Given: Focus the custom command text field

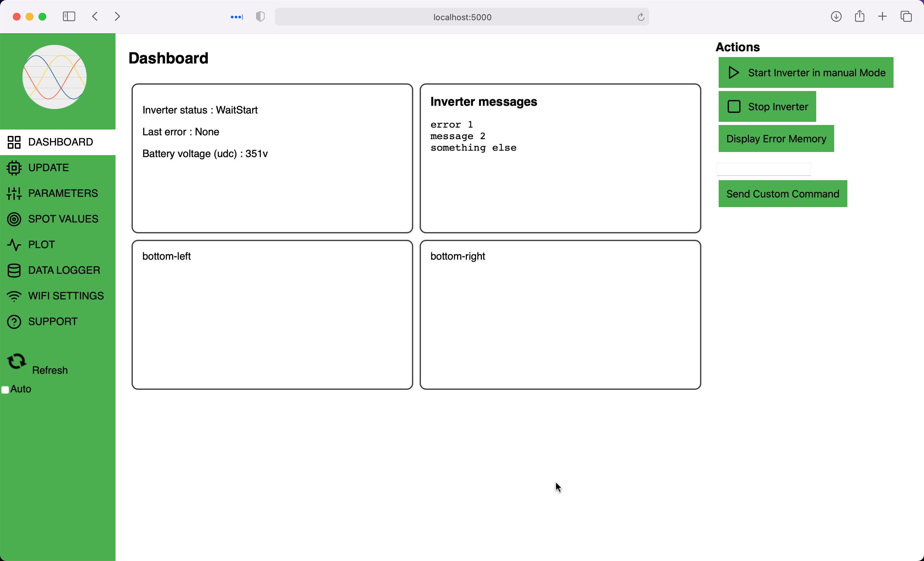Looking at the screenshot, I should (764, 169).
